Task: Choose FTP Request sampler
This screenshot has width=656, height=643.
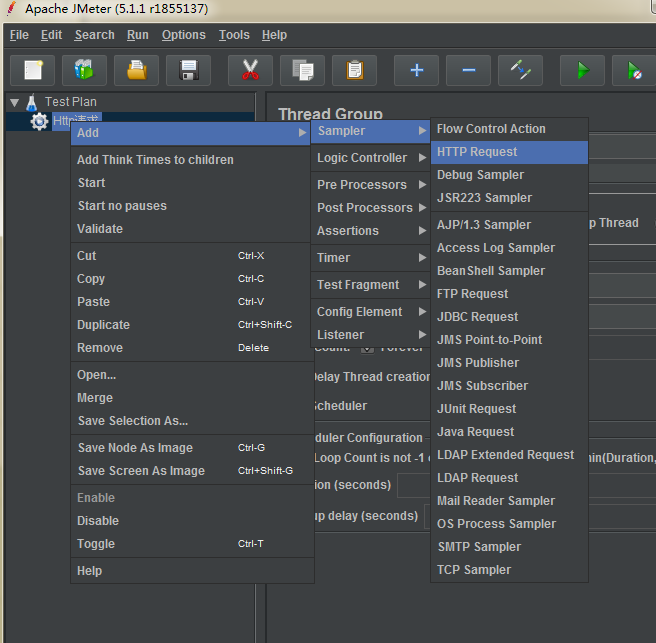Action: (509, 294)
